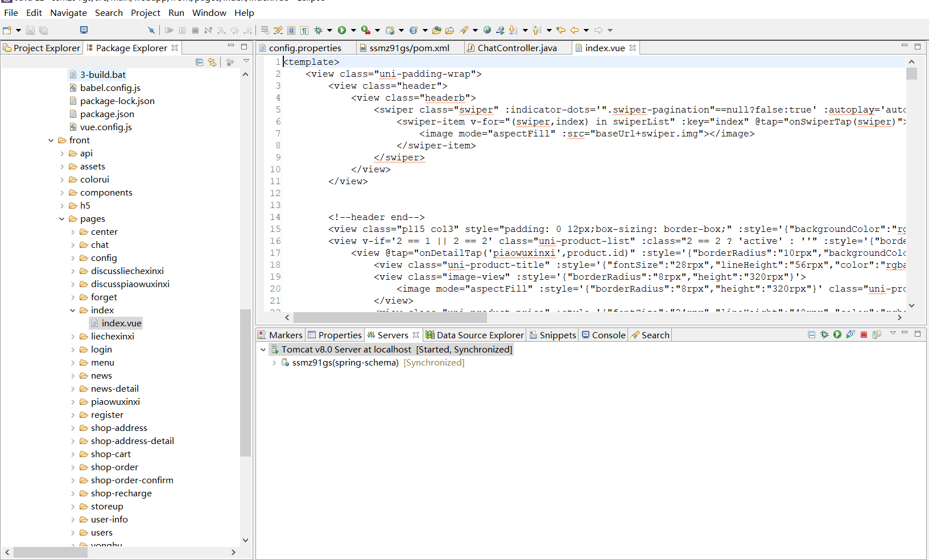Click the Package Explorer vertical scrollbar thumb
Viewport: 929px width, 560px height.
click(245, 383)
